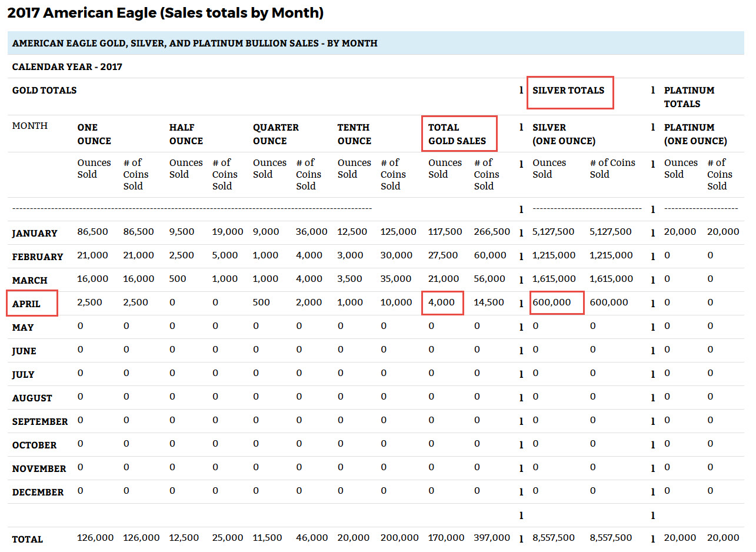Click the AUGUST row label
Screen dimensions: 756x552
coord(32,398)
